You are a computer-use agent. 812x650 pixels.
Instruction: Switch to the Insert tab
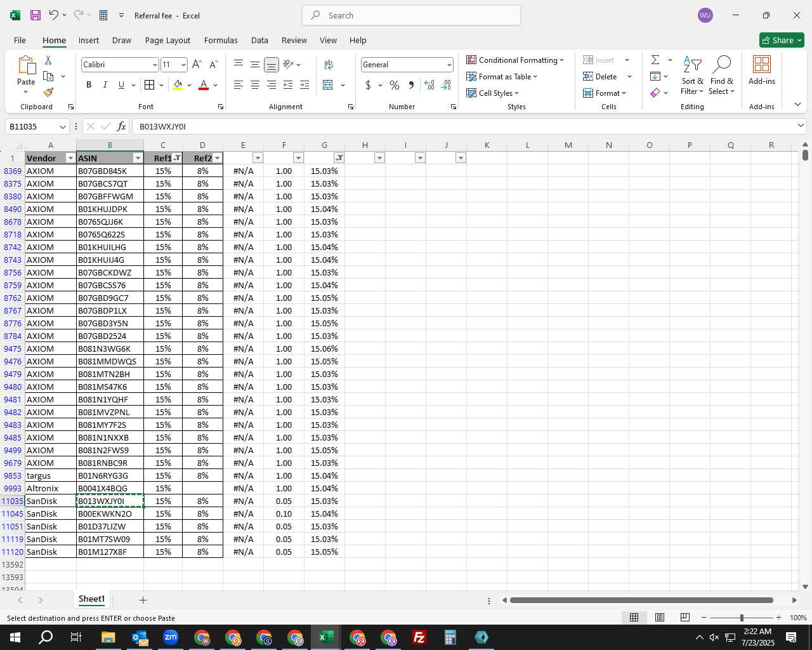click(x=89, y=40)
